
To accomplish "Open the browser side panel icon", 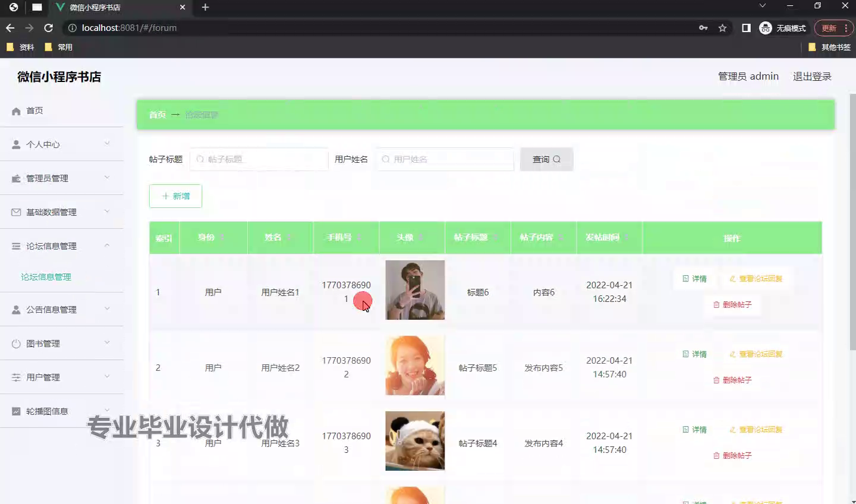I will 746,28.
